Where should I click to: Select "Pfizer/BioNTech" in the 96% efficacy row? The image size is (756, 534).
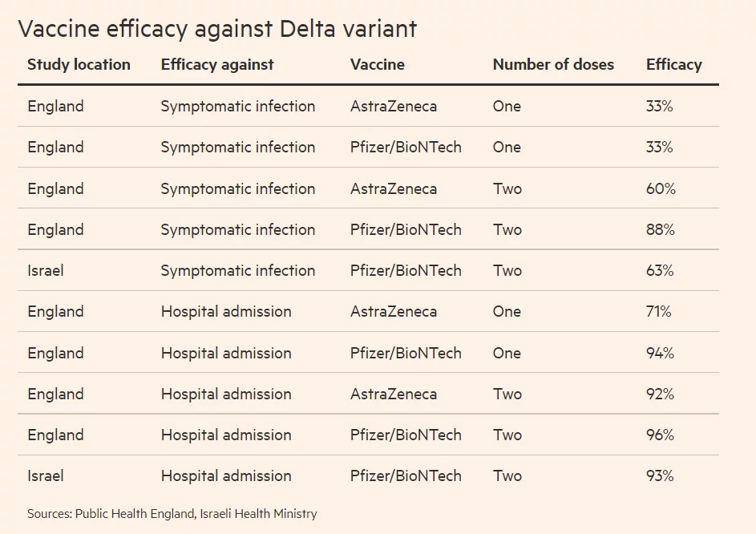click(406, 435)
